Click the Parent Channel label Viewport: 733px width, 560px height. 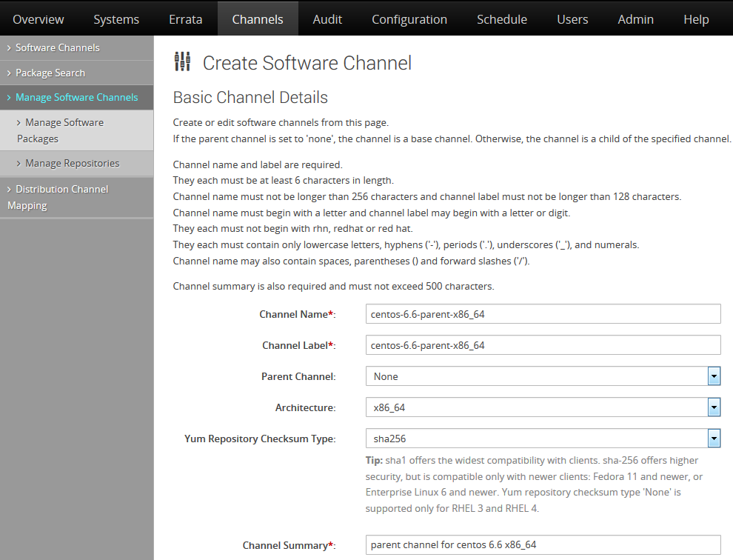298,376
